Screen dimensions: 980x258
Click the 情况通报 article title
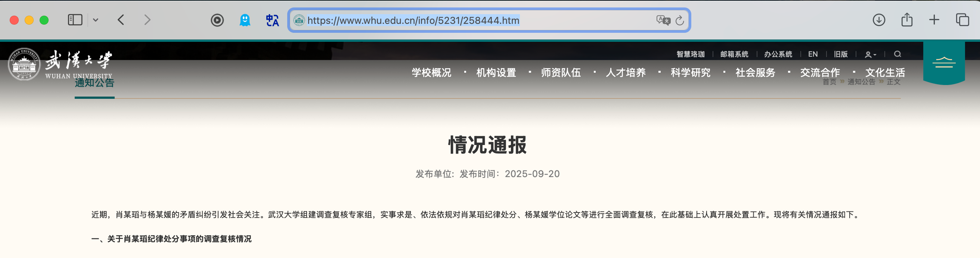(x=487, y=145)
